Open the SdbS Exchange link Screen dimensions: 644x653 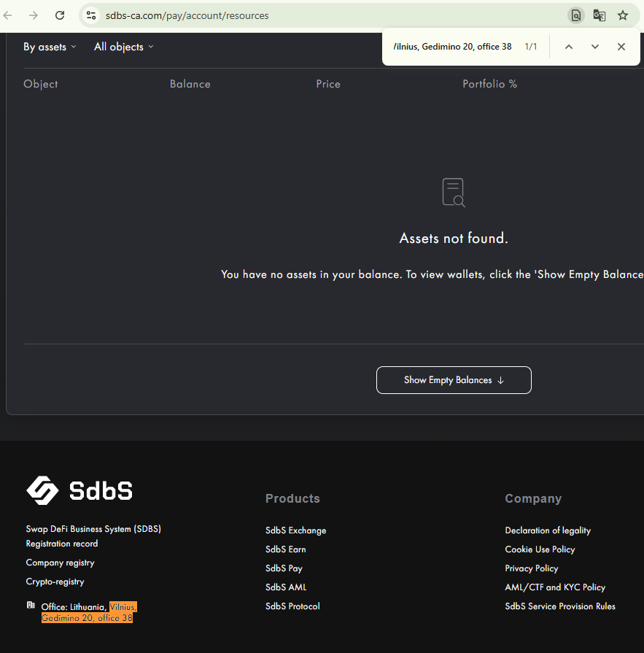(295, 530)
